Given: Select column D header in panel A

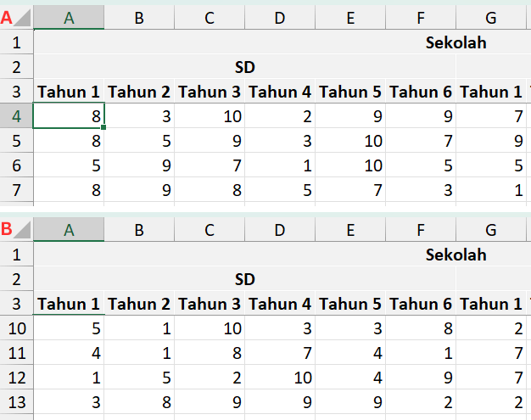Looking at the screenshot, I should pyautogui.click(x=280, y=18).
